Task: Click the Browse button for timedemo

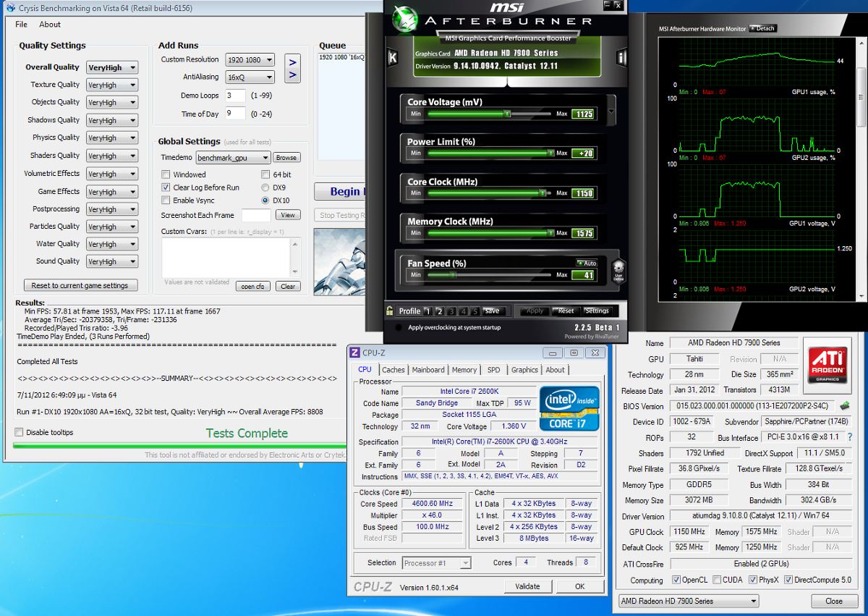Action: [x=286, y=158]
